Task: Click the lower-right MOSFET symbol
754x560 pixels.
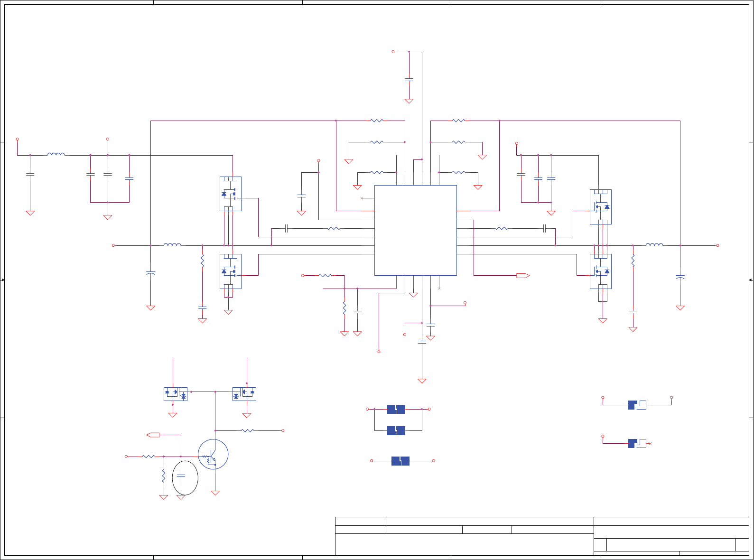Action: (601, 271)
